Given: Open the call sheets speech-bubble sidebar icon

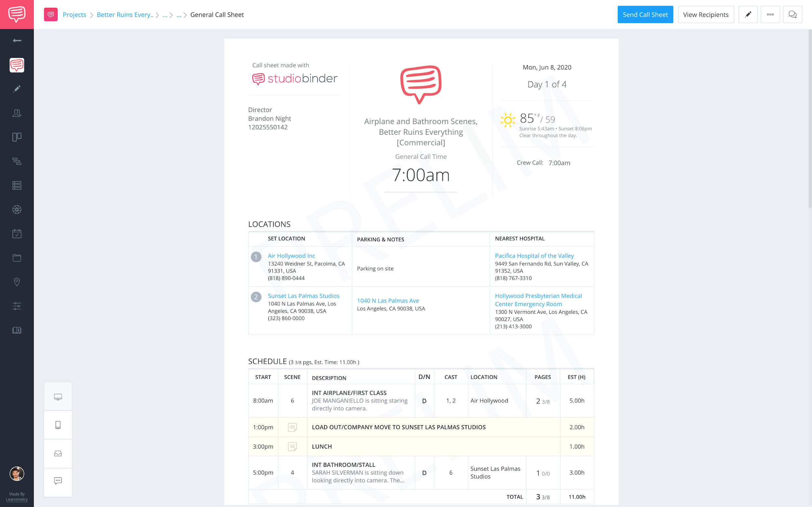Looking at the screenshot, I should point(17,65).
